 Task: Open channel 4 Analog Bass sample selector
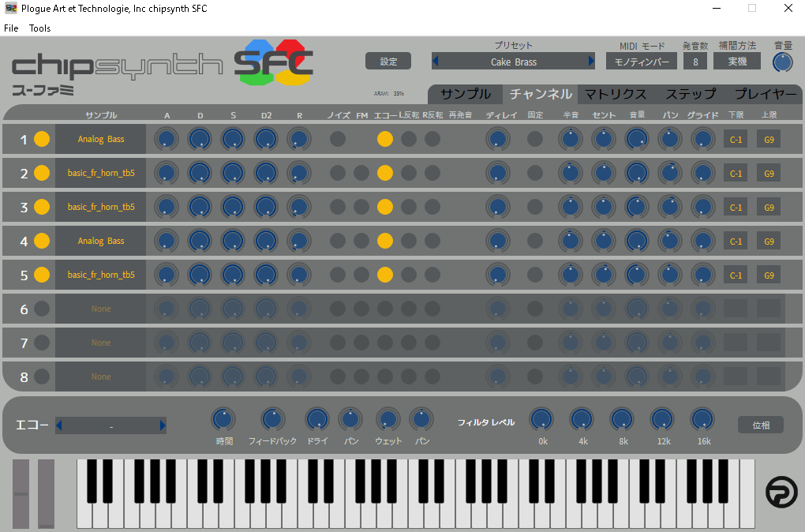pos(101,241)
